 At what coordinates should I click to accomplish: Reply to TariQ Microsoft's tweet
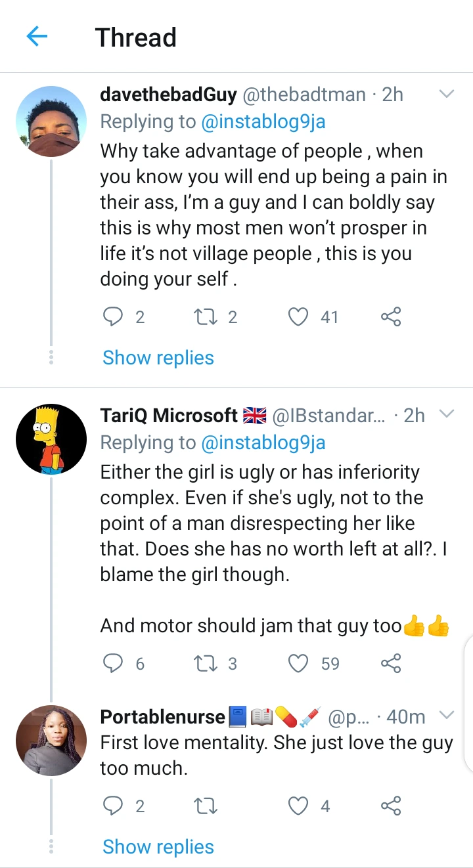(x=114, y=664)
